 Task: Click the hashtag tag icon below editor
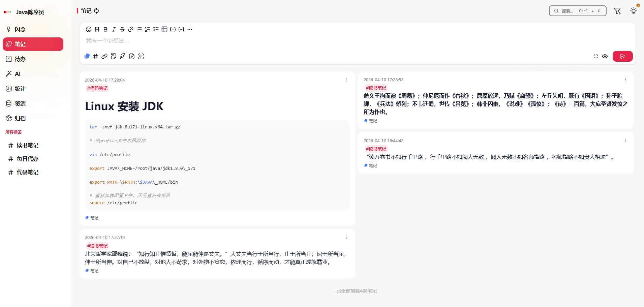point(95,56)
